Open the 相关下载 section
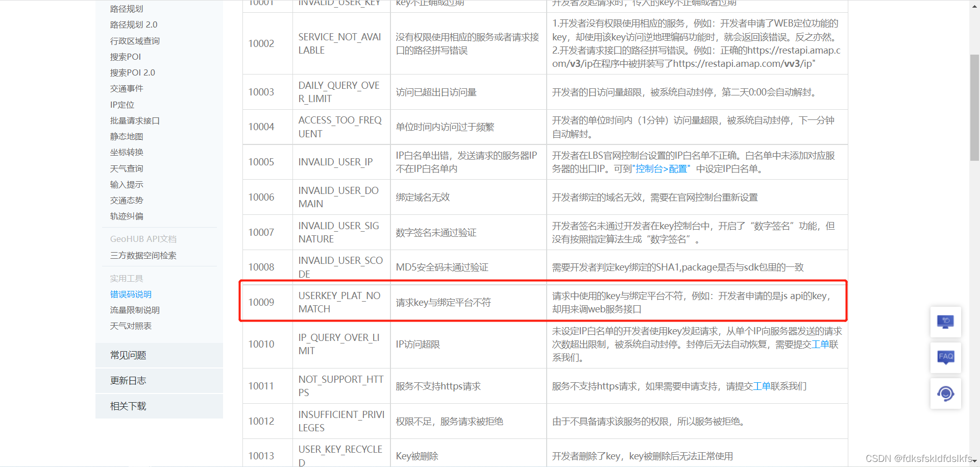Image resolution: width=980 pixels, height=467 pixels. (x=128, y=406)
